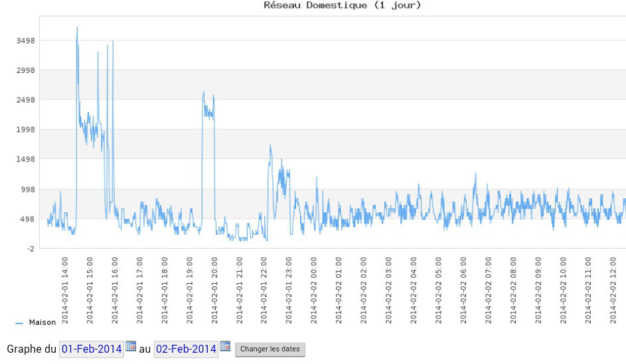
Task: Click x-axis label 2014-02-01 15:00
Action: [90, 290]
